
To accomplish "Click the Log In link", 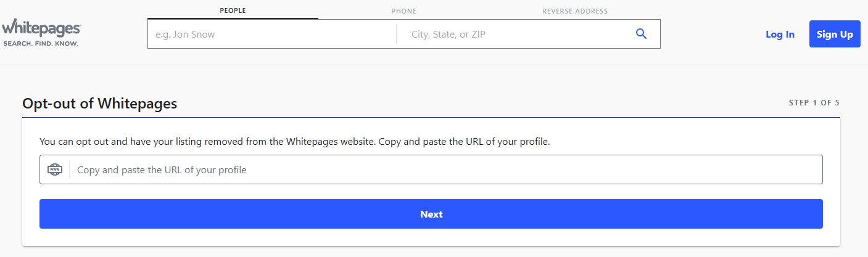I will point(780,35).
